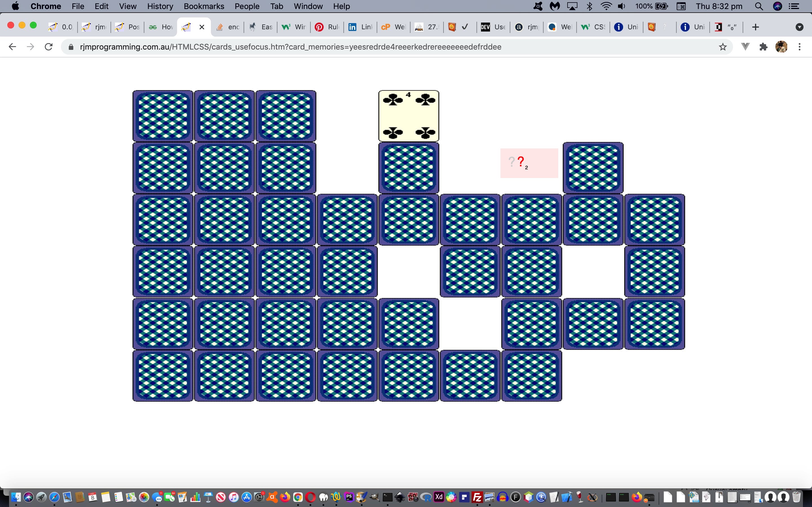This screenshot has width=812, height=507.
Task: Click the face-down card in bottom row center
Action: [347, 376]
